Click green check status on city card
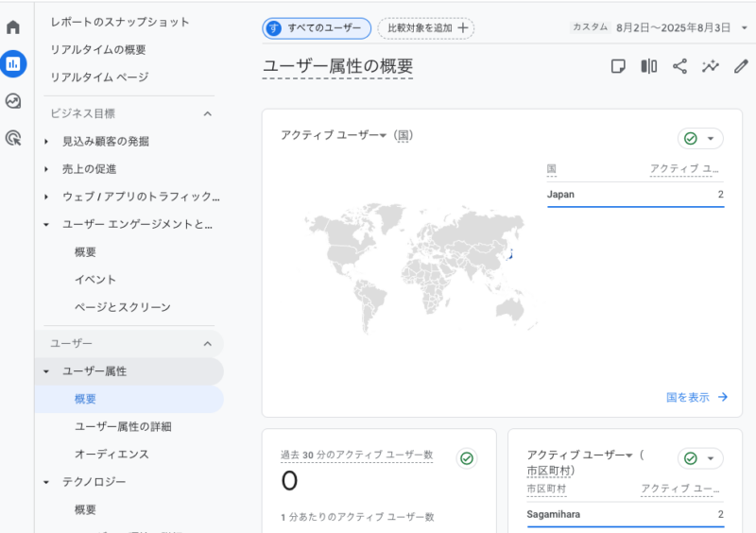 (x=691, y=458)
